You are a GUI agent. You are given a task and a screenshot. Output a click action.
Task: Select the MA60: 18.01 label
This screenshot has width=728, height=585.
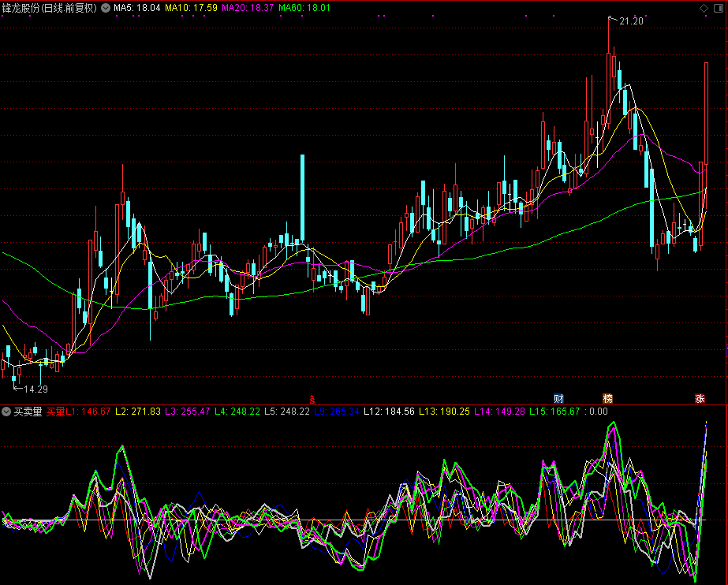304,8
